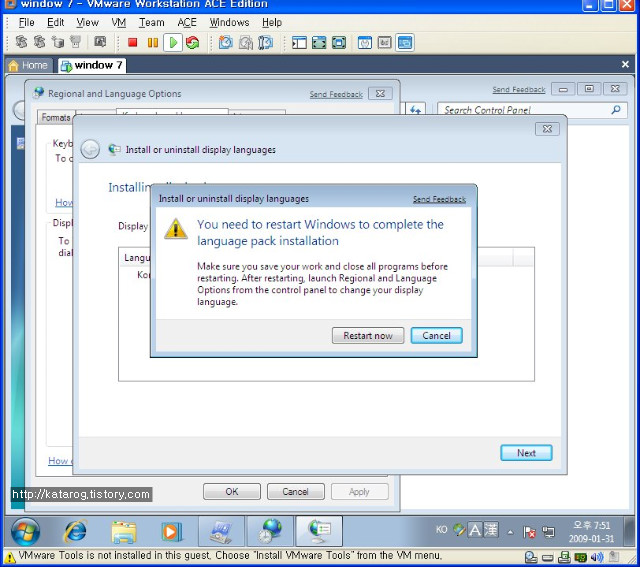Image resolution: width=640 pixels, height=567 pixels.
Task: Open Snapshot Manager wrench icon
Action: pyautogui.click(x=265, y=42)
